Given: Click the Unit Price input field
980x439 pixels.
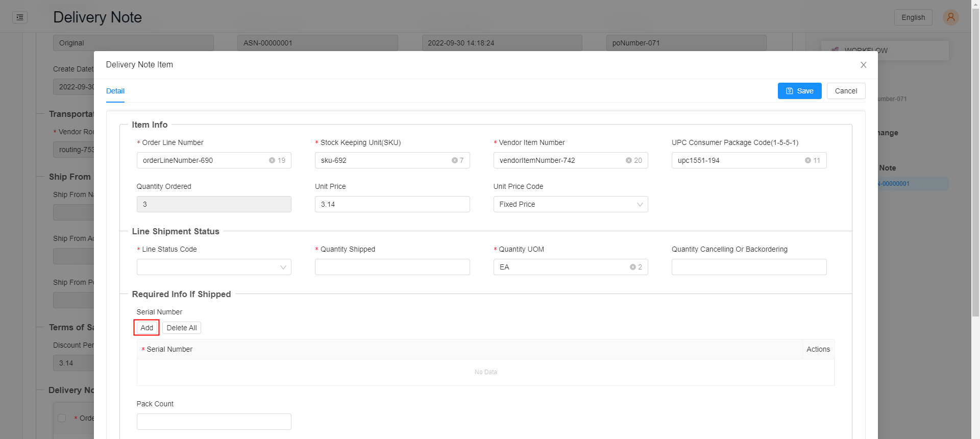Looking at the screenshot, I should [x=393, y=204].
